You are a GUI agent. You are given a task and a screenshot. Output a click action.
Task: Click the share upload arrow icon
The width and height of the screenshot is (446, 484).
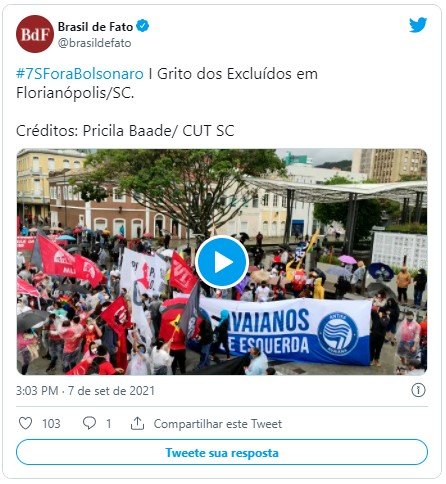point(137,423)
